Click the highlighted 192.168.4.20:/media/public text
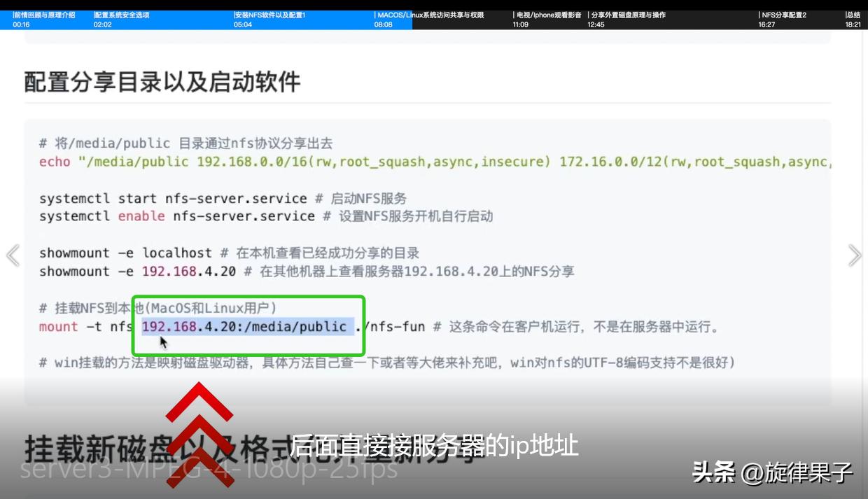Viewport: 868px width, 499px height. (248, 326)
